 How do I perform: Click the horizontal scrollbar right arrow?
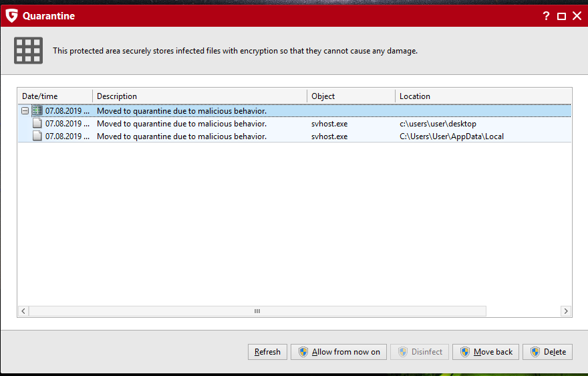pos(566,311)
